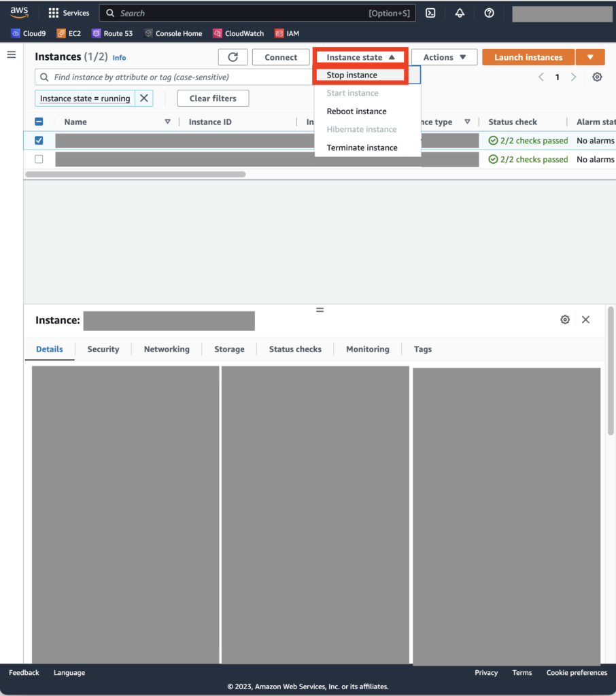Uncheck the first instance row checkbox
Screen dimensions: 616x696
coord(39,140)
